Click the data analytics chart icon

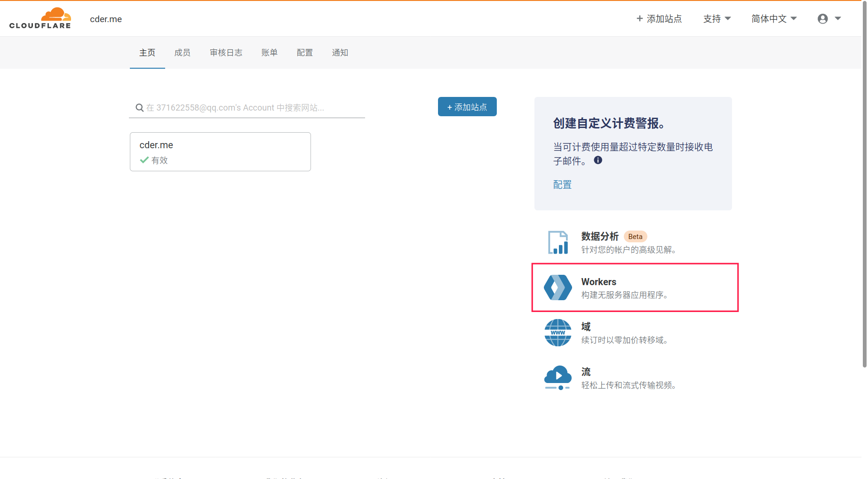[x=558, y=242]
